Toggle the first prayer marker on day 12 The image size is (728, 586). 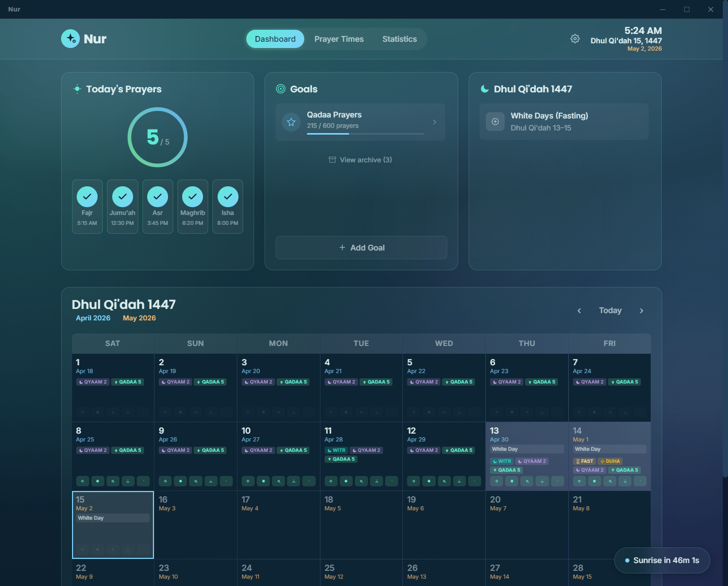(414, 481)
